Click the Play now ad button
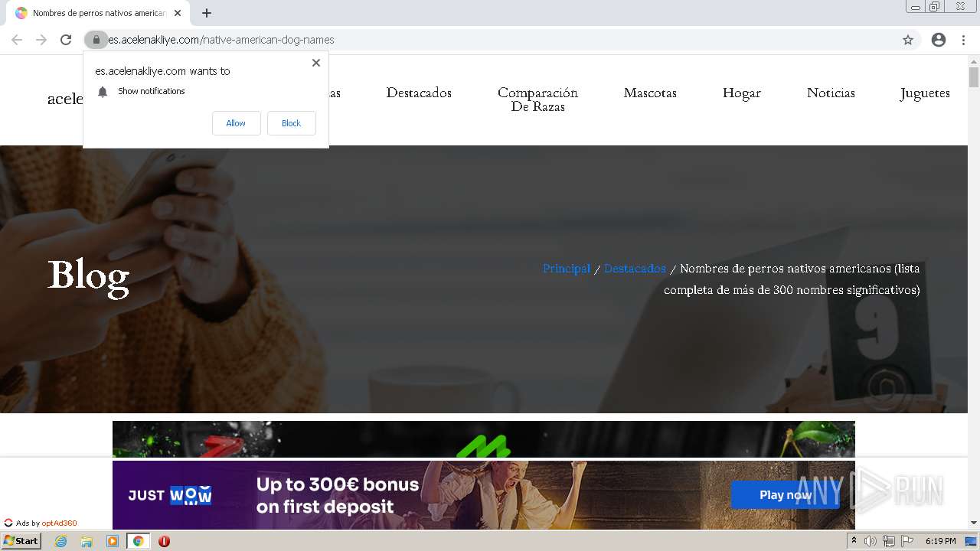The image size is (980, 551). (x=785, y=495)
